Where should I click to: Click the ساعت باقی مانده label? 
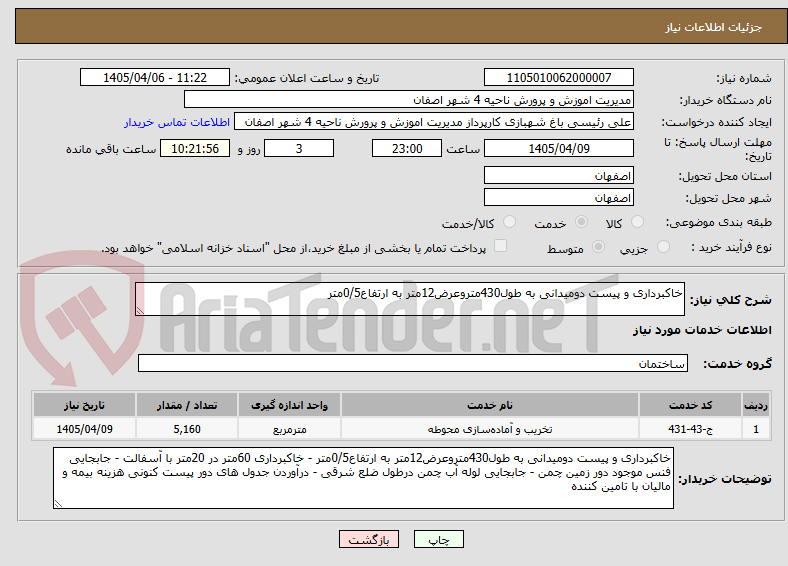(111, 149)
